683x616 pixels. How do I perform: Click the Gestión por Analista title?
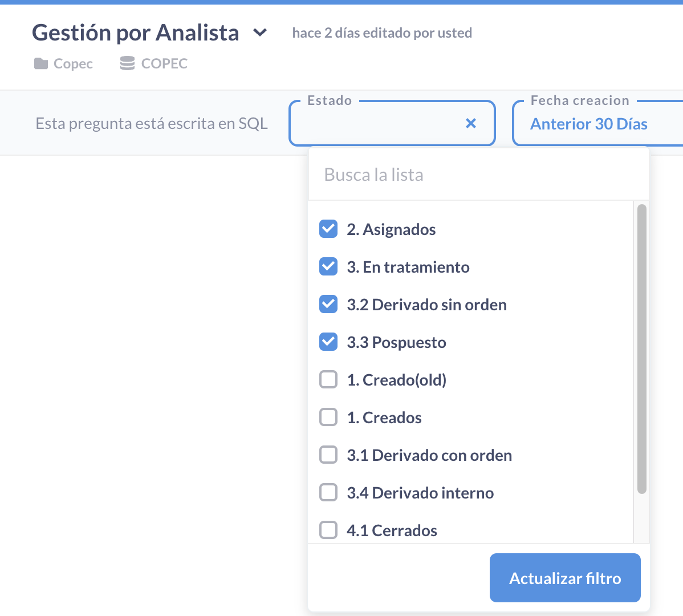[135, 33]
